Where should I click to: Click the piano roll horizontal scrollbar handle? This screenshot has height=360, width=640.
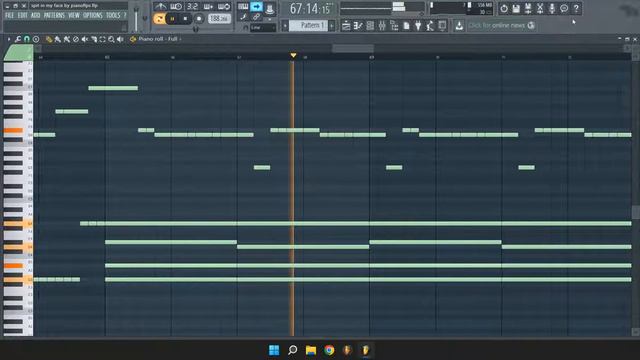pyautogui.click(x=353, y=49)
